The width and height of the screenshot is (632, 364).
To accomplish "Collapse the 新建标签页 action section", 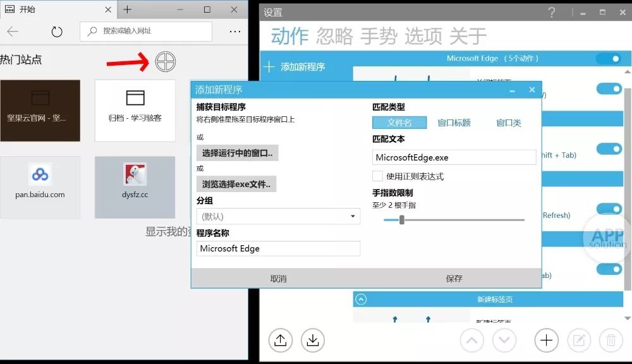I will [361, 300].
